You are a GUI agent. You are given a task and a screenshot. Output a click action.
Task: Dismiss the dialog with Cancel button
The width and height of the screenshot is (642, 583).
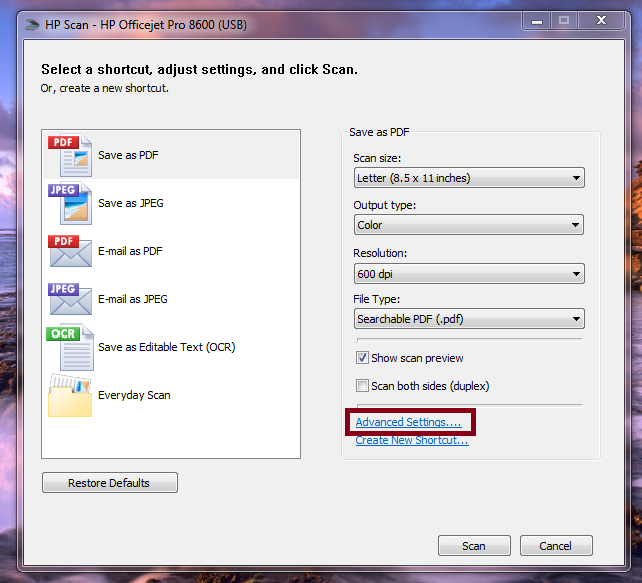tap(556, 546)
